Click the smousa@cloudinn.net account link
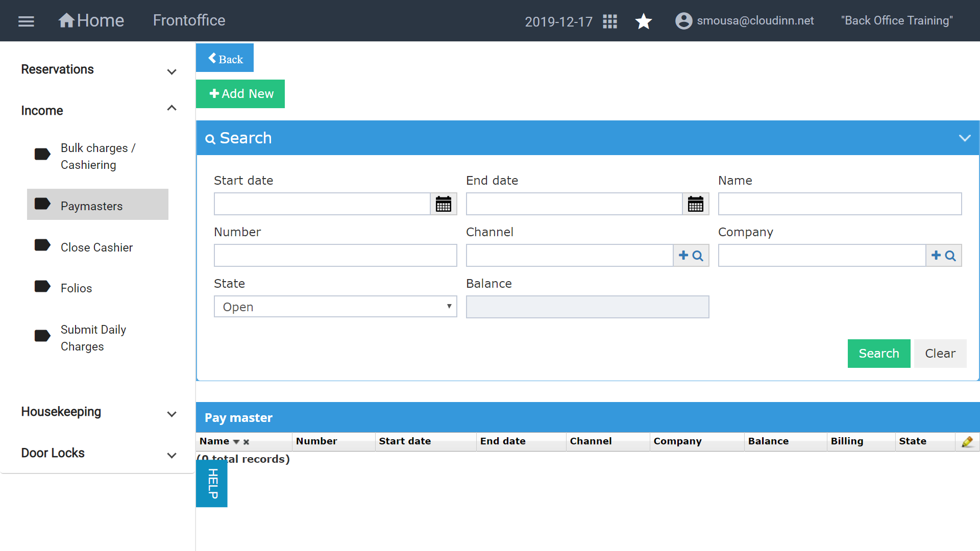 (x=755, y=20)
